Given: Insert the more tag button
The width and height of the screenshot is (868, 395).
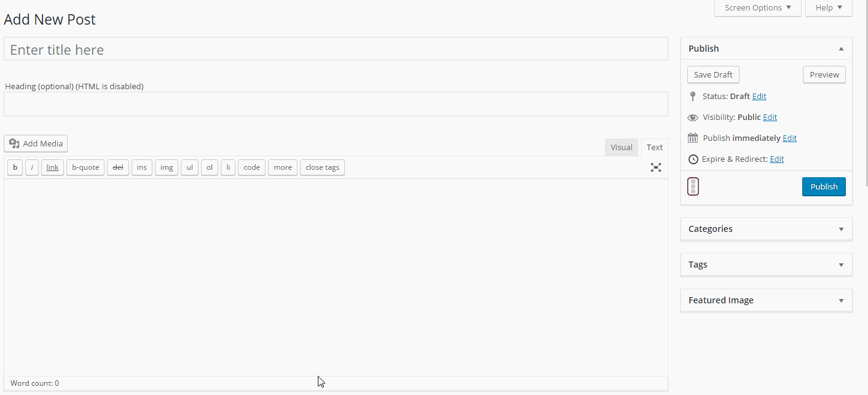Looking at the screenshot, I should tap(283, 167).
